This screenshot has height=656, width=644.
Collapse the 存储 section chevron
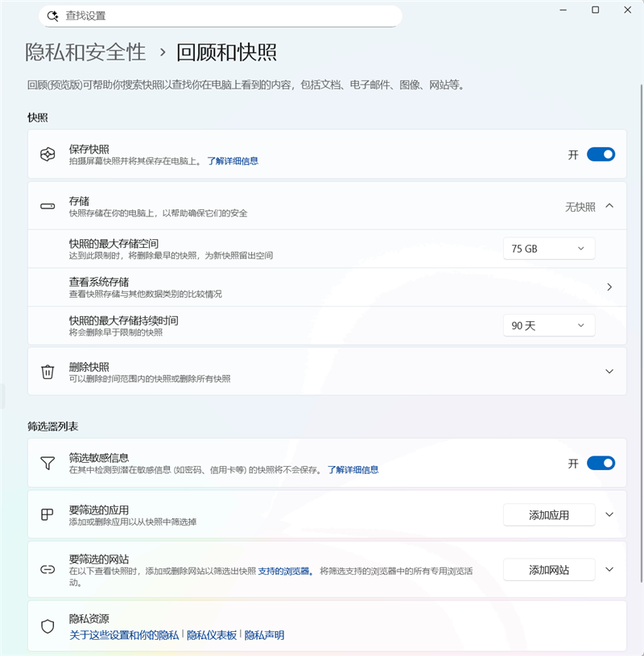609,206
